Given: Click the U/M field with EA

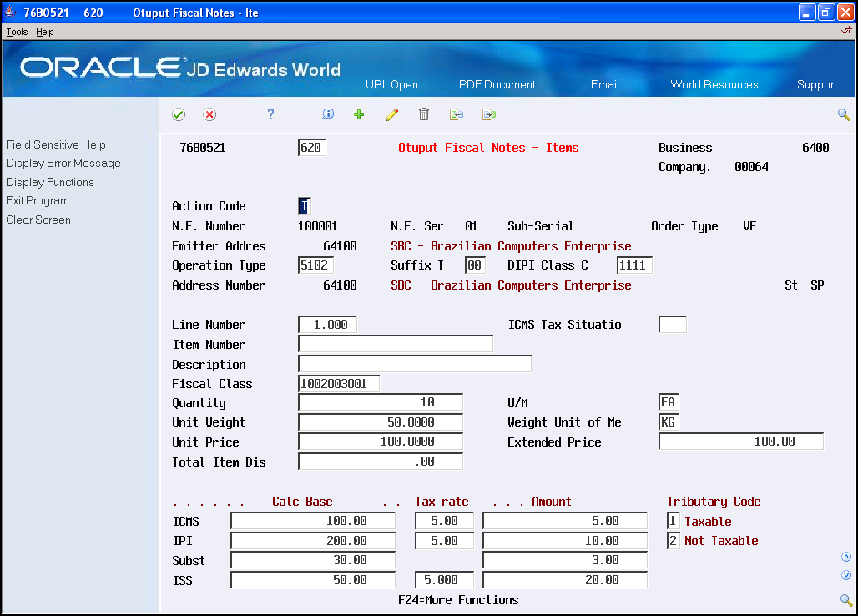Looking at the screenshot, I should [x=669, y=402].
